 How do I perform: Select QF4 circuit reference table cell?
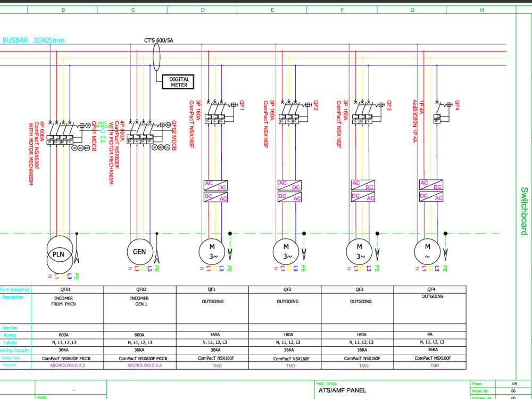pos(430,290)
